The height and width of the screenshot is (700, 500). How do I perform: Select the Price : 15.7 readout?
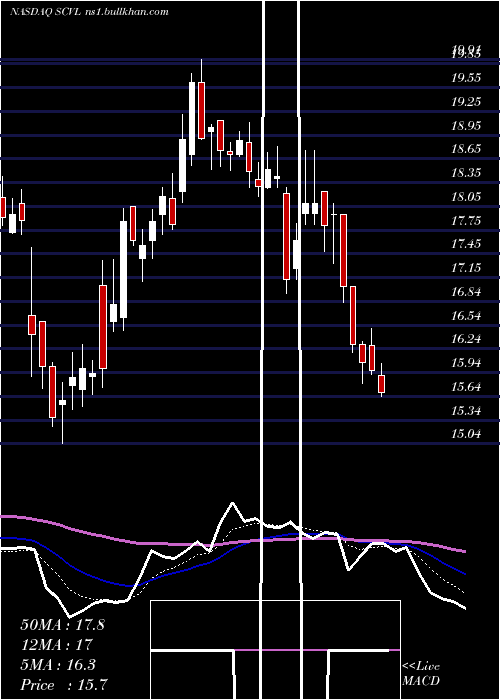point(64,685)
